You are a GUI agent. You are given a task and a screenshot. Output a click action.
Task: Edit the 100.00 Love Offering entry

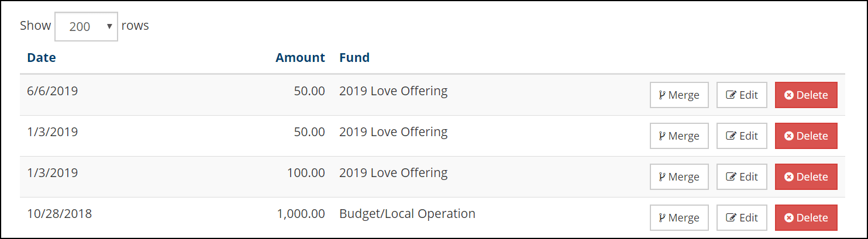[x=742, y=177]
